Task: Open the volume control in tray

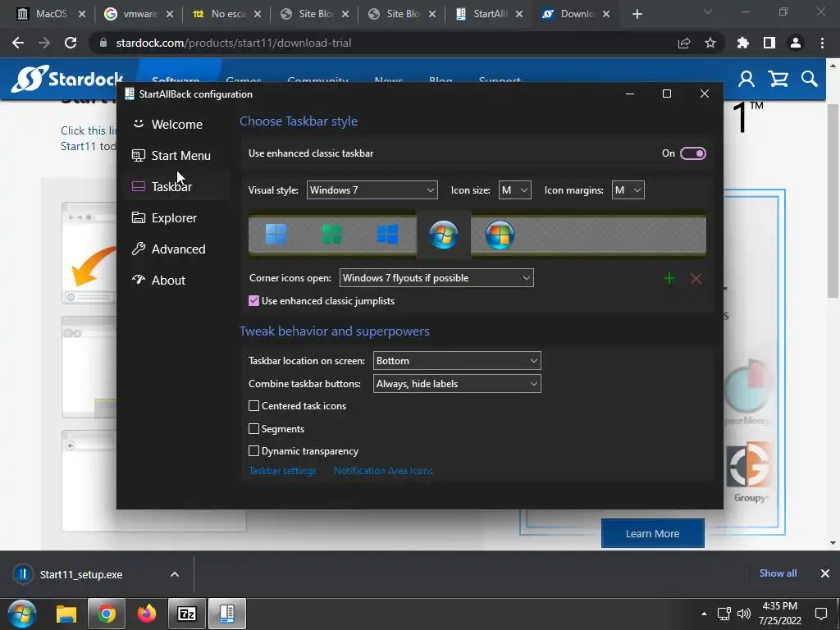Action: point(744,614)
